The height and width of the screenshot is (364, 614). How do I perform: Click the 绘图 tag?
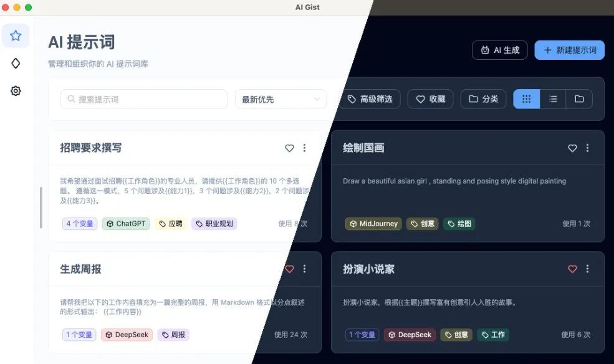459,224
